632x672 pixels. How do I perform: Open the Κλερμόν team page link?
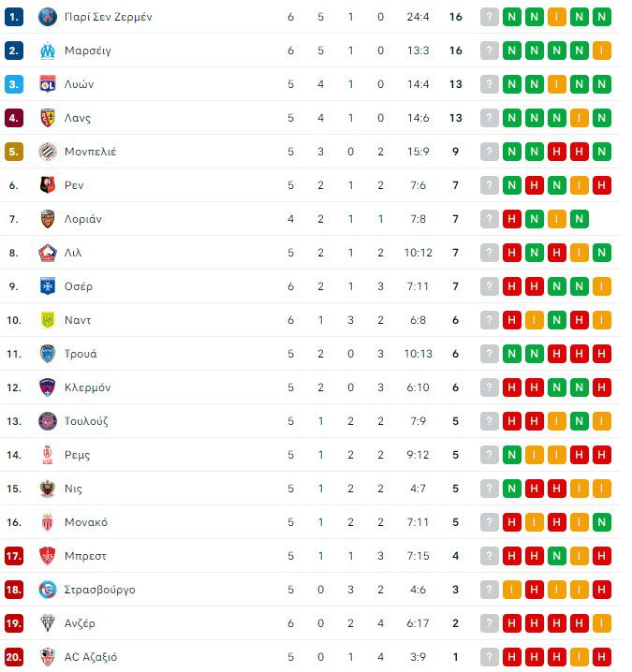pyautogui.click(x=87, y=387)
